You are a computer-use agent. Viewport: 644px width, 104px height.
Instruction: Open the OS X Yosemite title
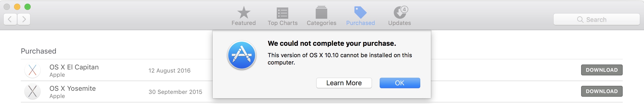tap(73, 88)
